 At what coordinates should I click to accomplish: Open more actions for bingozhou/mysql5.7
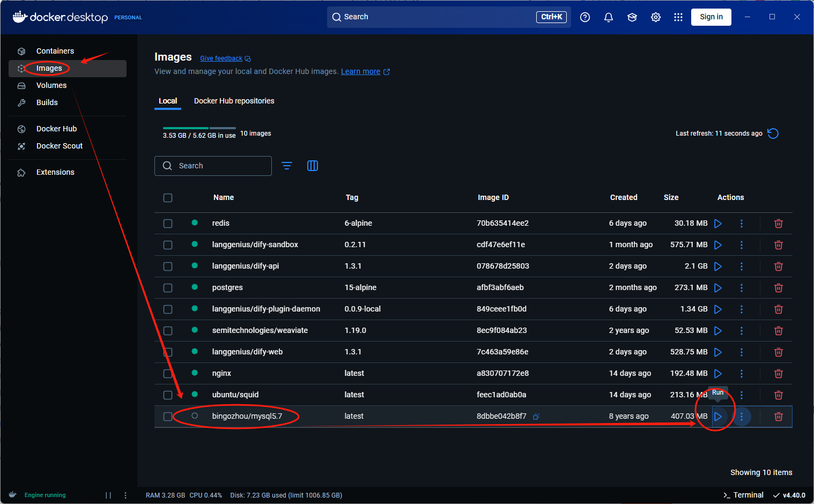tap(742, 417)
